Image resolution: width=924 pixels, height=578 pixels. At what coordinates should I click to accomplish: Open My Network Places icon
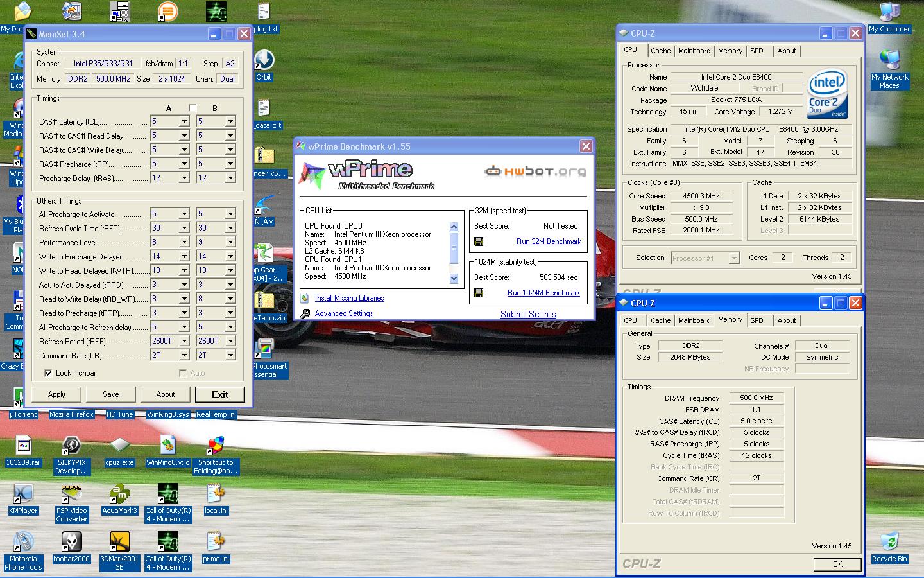(x=889, y=60)
